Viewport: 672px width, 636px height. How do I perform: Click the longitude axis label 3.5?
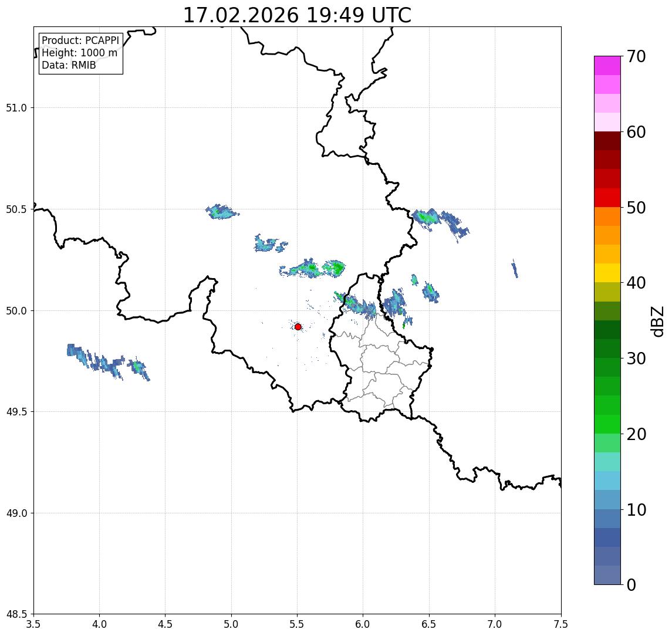click(33, 624)
